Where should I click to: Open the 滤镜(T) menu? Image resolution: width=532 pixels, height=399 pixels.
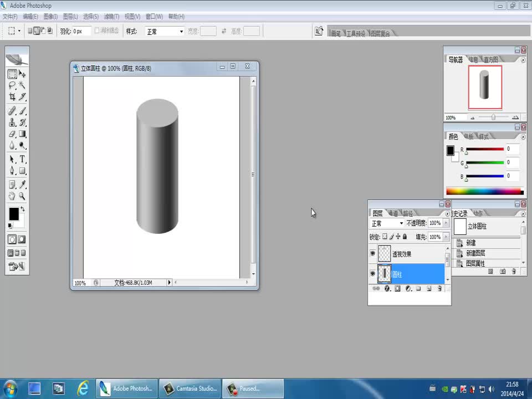coord(112,17)
